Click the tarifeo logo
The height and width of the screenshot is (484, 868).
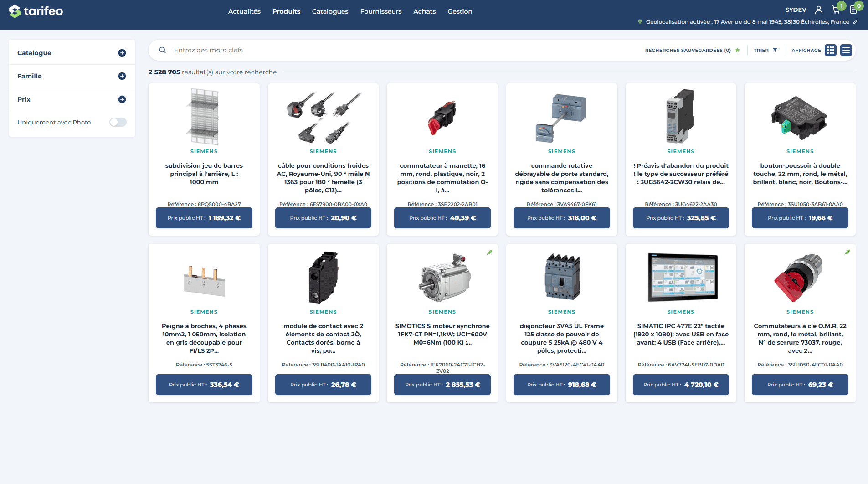pos(36,11)
